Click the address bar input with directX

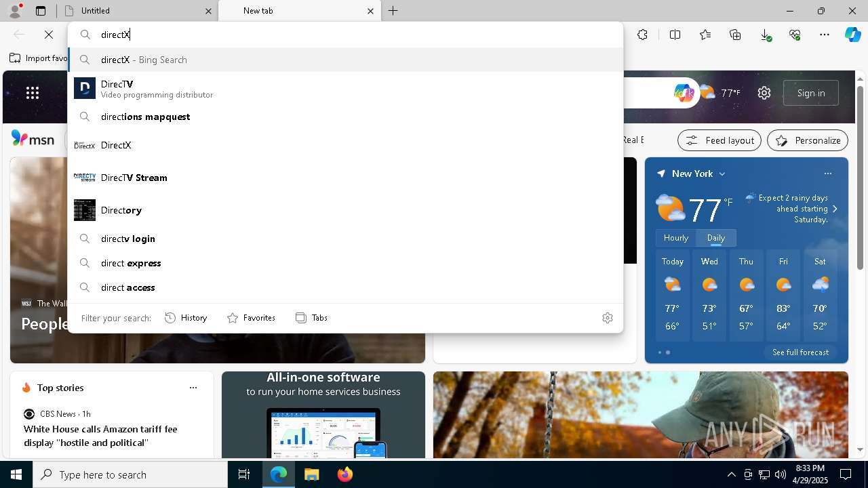(345, 35)
